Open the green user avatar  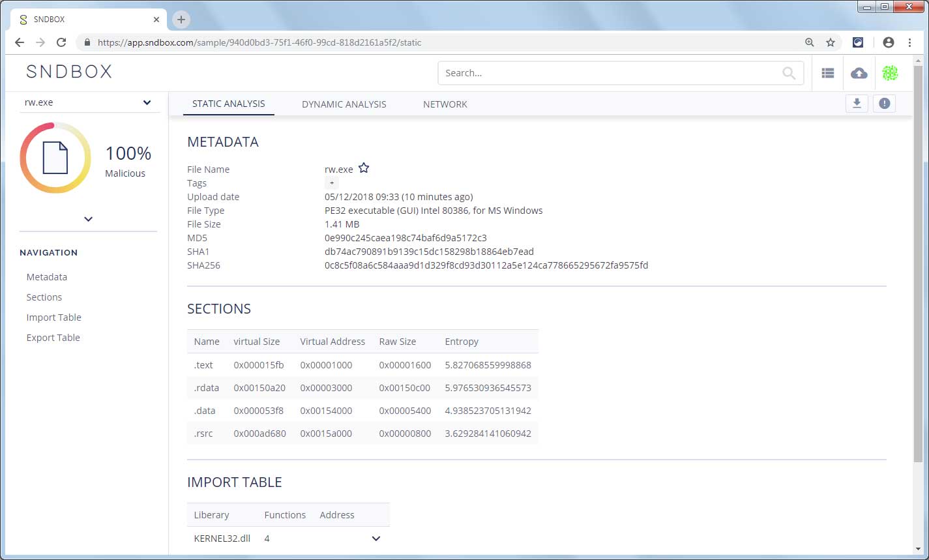click(x=890, y=73)
